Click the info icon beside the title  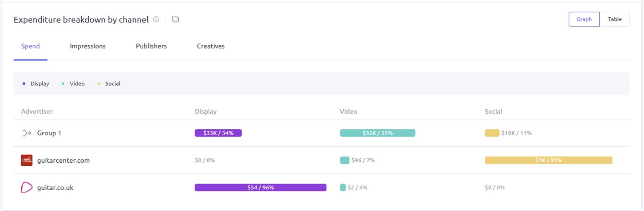[x=156, y=19]
